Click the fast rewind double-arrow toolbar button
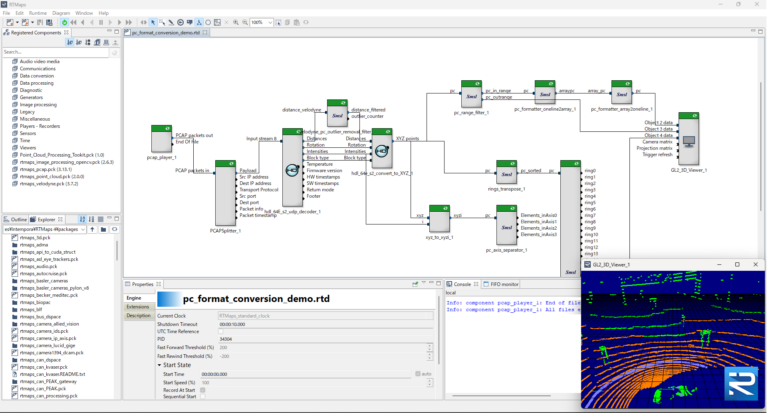Image resolution: width=768 pixels, height=413 pixels. click(73, 23)
